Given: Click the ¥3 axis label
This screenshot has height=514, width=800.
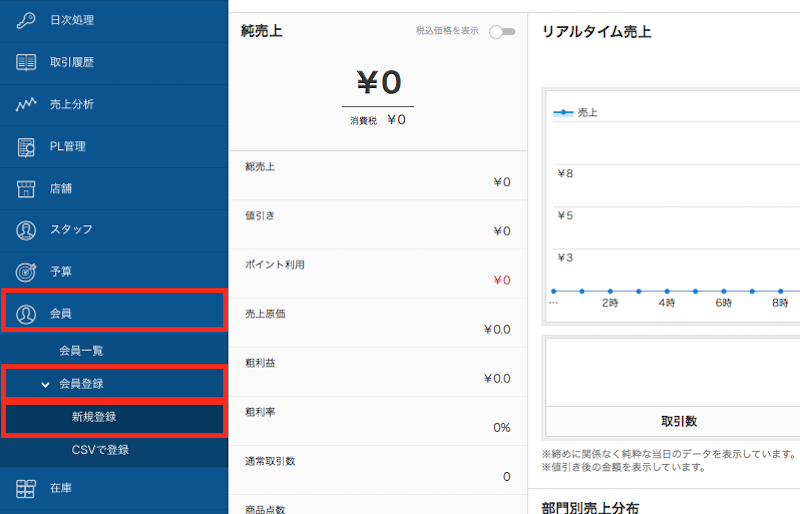Looking at the screenshot, I should 565,257.
